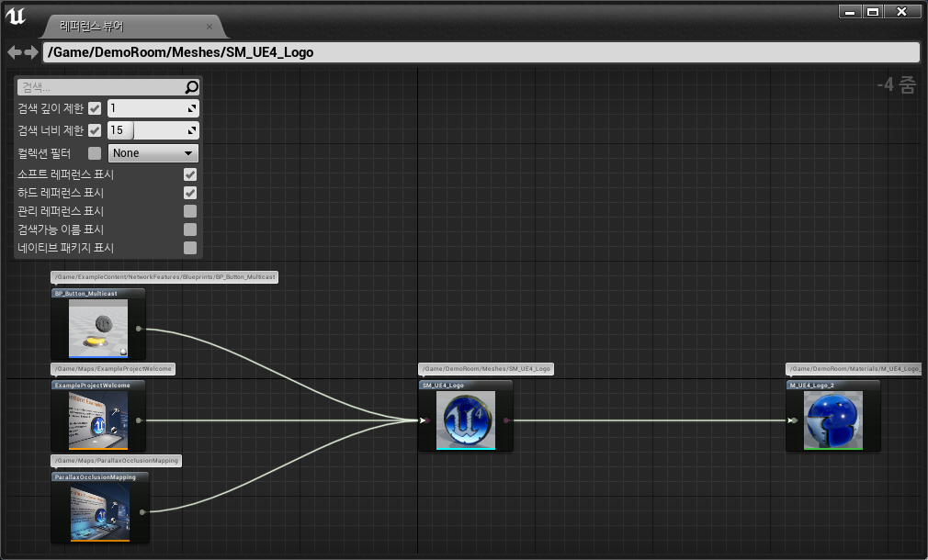
Task: Click SM_UE4_Logo input pin
Action: click(425, 420)
